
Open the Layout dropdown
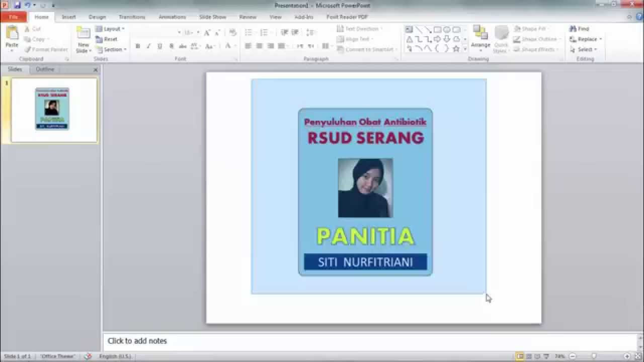click(110, 29)
